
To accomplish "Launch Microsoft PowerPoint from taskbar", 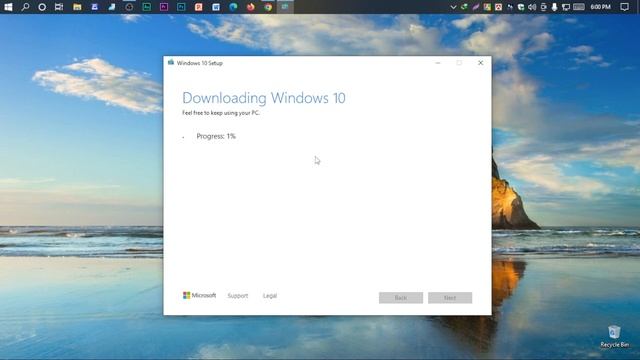I will 198,7.
